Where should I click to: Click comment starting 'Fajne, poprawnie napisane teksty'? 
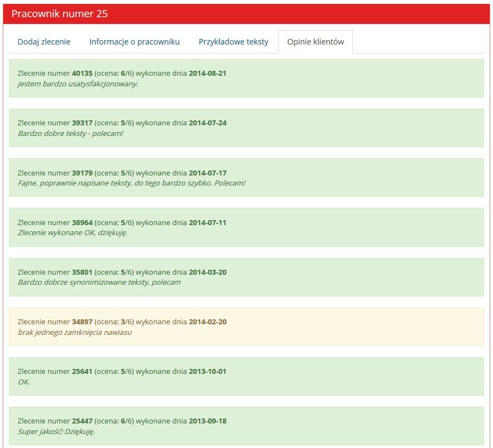(132, 183)
